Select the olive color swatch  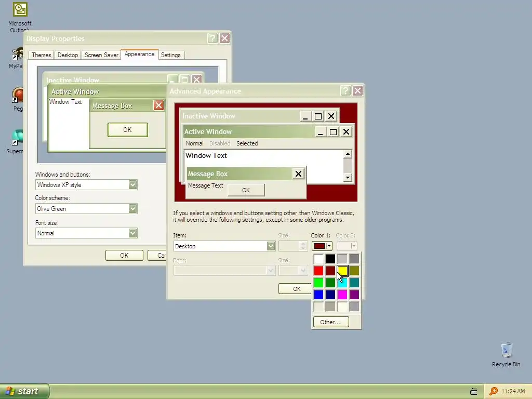click(354, 271)
